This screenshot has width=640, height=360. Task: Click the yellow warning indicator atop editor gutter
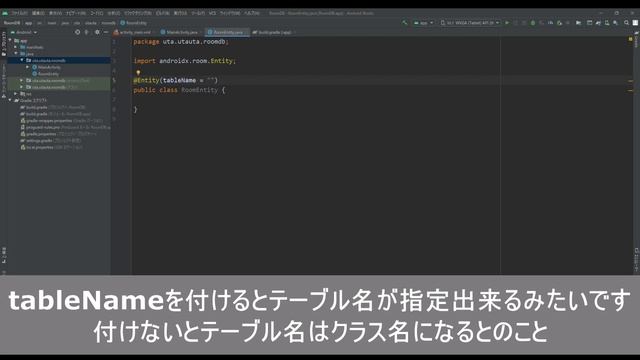pos(631,40)
